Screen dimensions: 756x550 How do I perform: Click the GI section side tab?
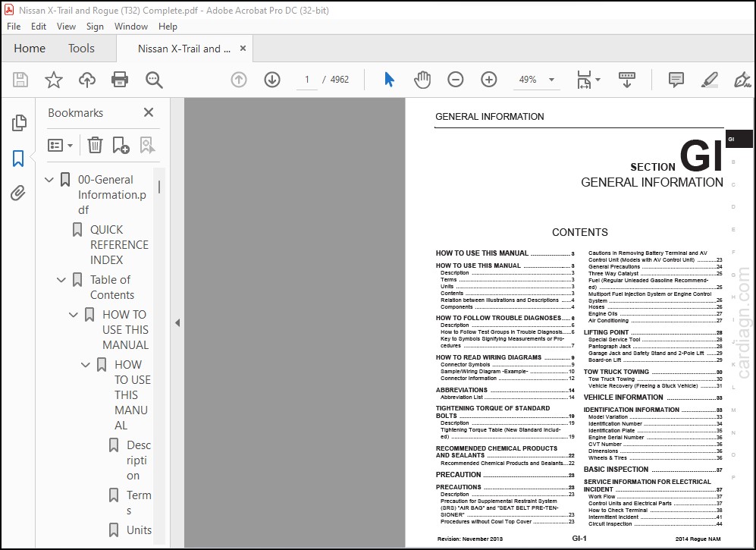click(x=739, y=139)
